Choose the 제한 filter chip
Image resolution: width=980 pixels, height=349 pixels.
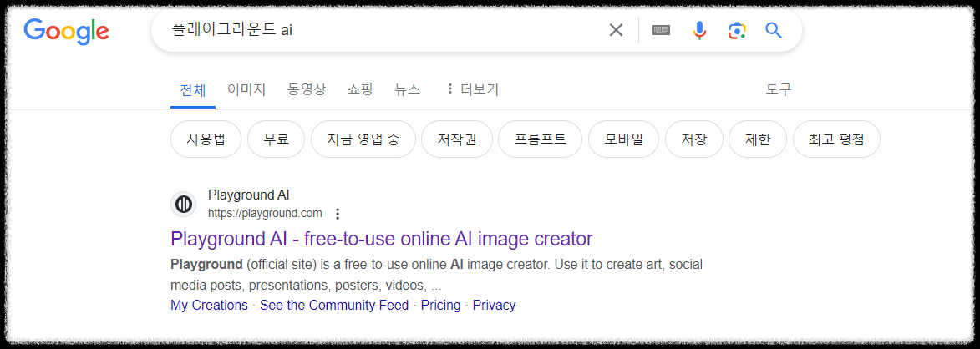758,139
